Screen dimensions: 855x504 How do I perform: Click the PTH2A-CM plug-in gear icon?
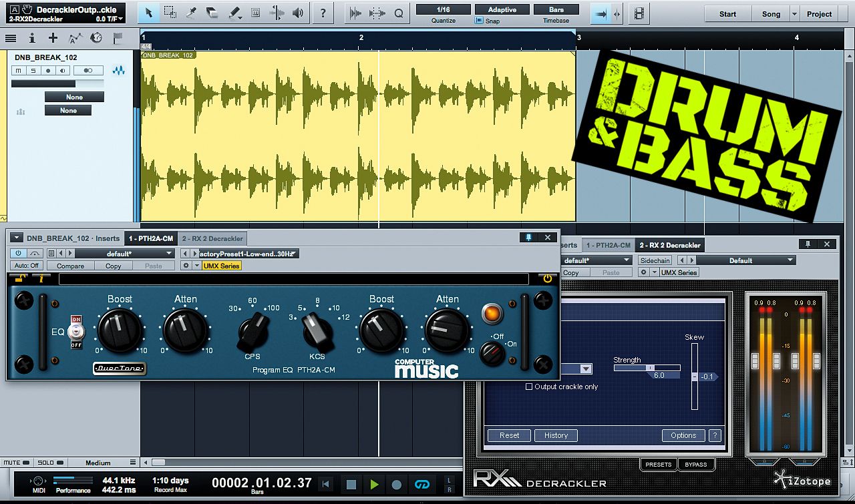click(x=186, y=266)
